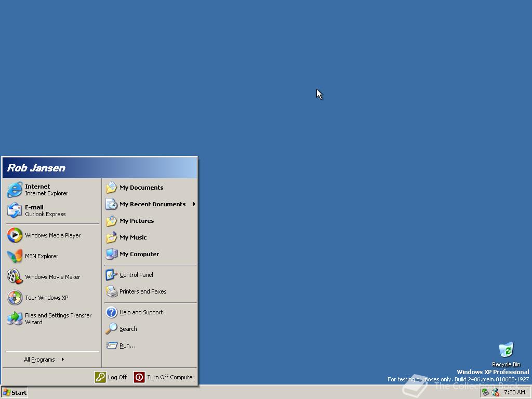Image resolution: width=532 pixels, height=399 pixels.
Task: Click the Windows Movie Maker label
Action: coord(52,277)
